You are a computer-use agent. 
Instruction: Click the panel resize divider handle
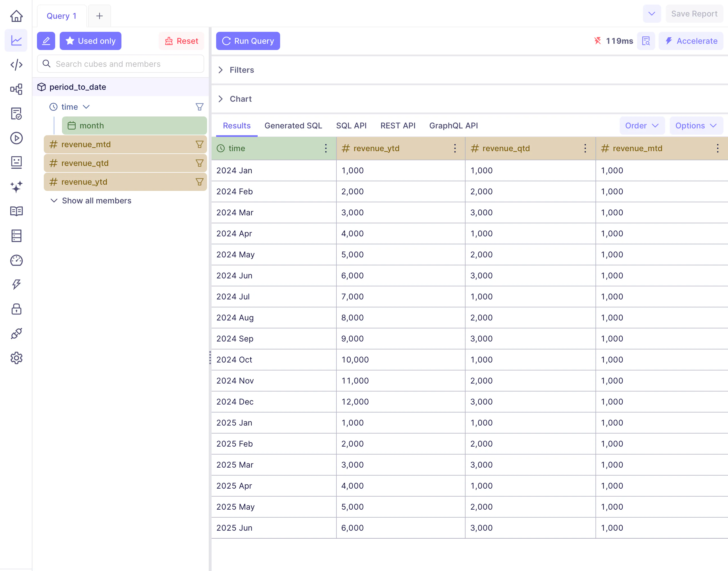point(210,358)
